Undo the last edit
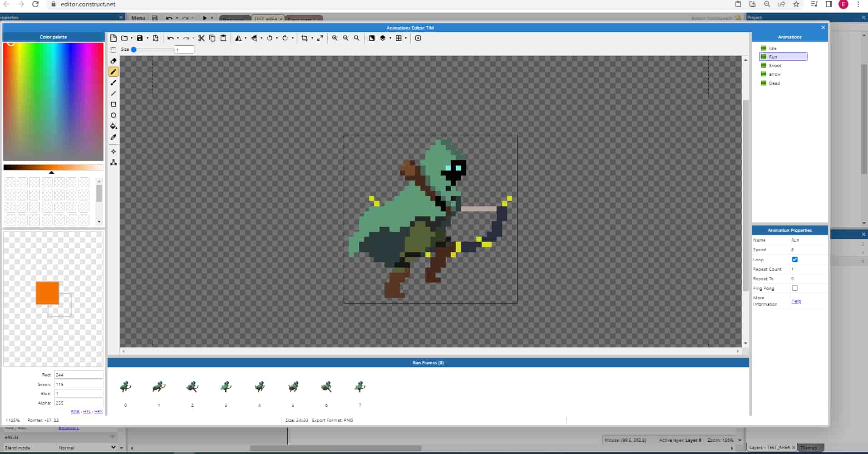The image size is (868, 454). [171, 38]
